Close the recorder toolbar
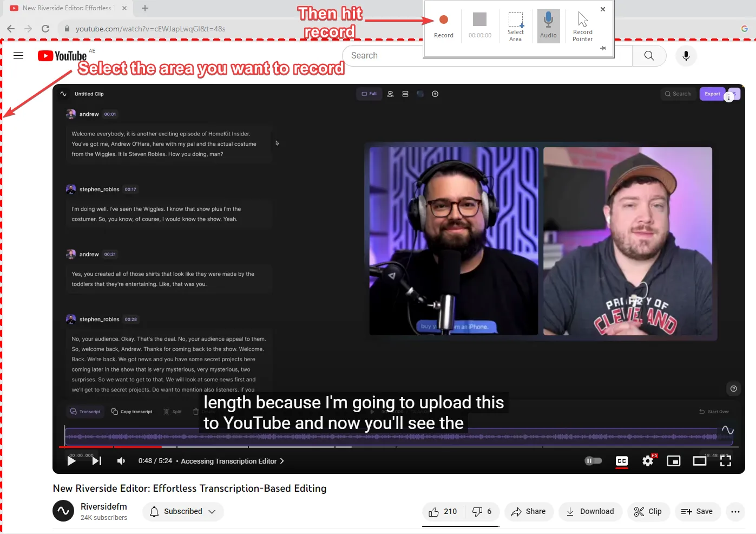 pos(603,9)
